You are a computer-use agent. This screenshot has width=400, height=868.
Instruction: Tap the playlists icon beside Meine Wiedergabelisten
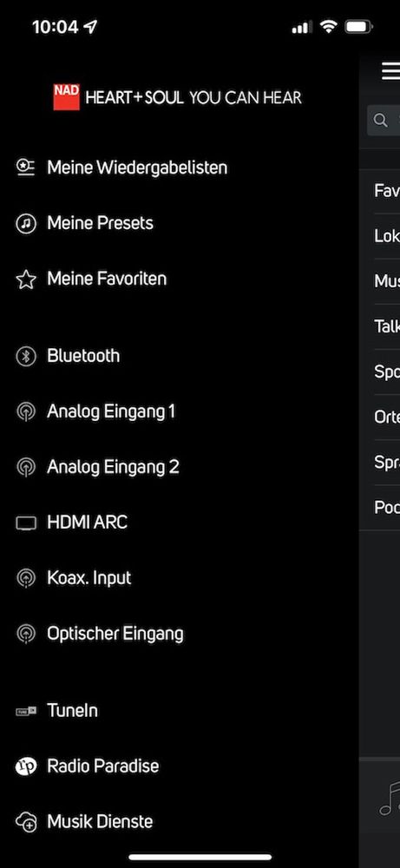25,168
